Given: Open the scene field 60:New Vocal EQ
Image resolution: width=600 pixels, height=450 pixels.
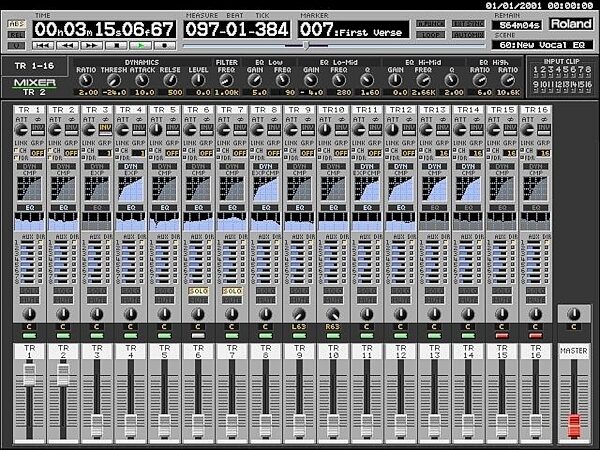Looking at the screenshot, I should (542, 45).
